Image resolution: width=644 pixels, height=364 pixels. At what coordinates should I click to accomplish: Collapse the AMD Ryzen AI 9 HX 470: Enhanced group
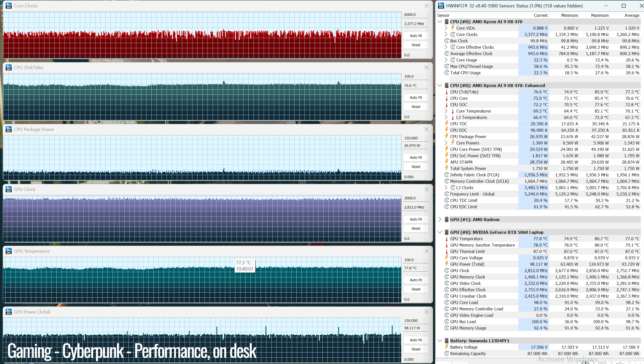[440, 86]
